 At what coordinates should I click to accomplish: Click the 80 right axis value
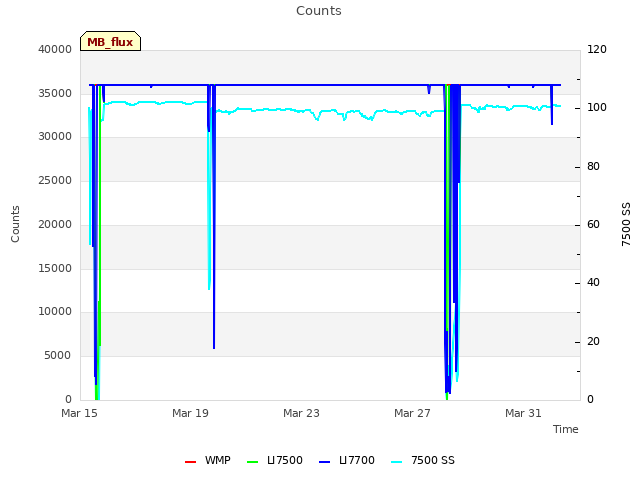coord(593,166)
